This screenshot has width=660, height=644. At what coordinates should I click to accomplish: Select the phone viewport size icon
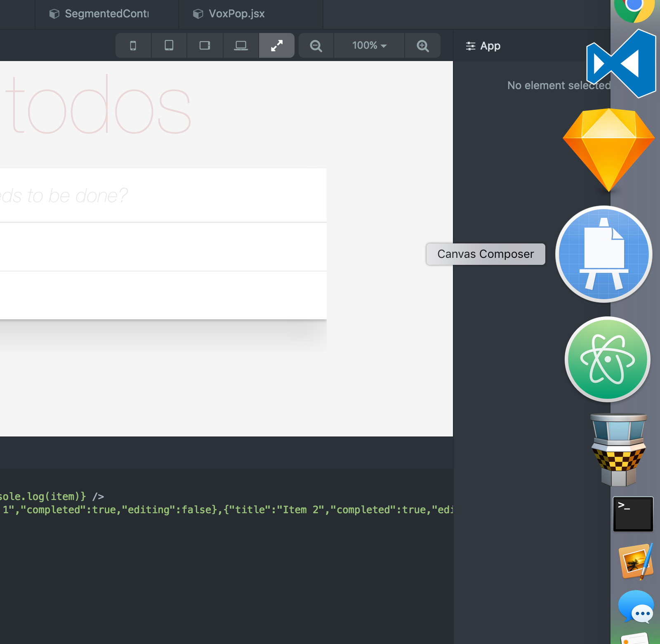pos(133,45)
